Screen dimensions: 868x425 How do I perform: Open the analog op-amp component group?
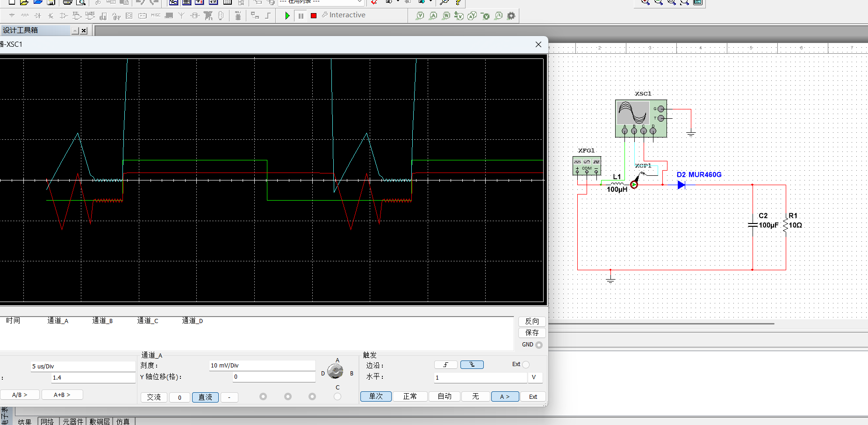(64, 15)
